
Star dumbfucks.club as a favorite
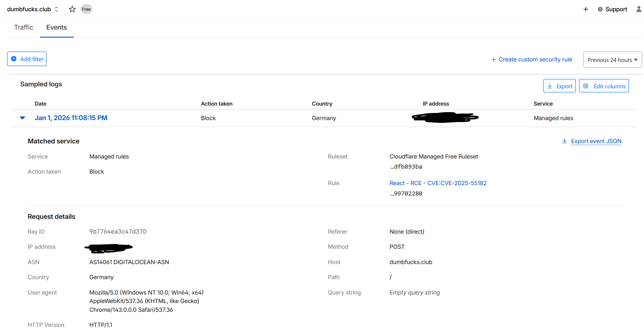coord(72,9)
